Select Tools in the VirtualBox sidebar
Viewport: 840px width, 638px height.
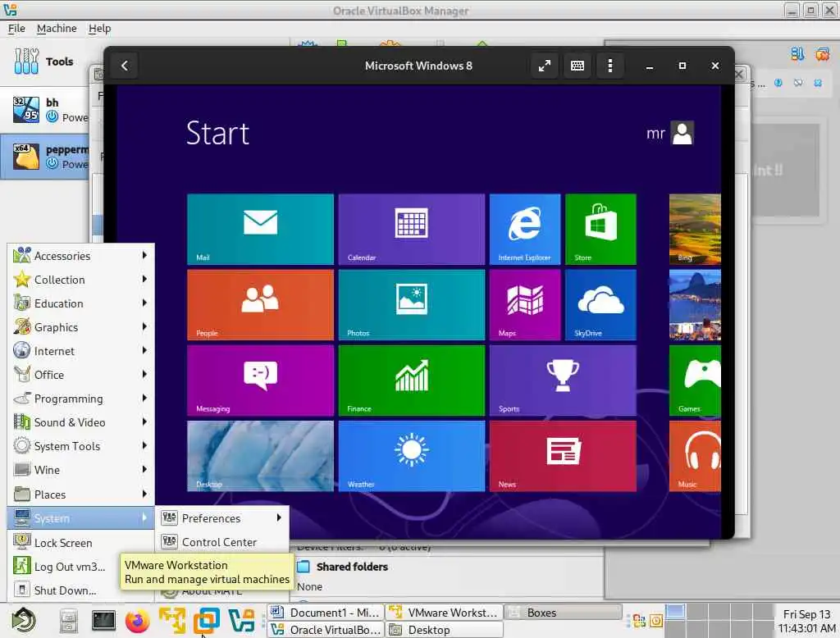pyautogui.click(x=44, y=61)
